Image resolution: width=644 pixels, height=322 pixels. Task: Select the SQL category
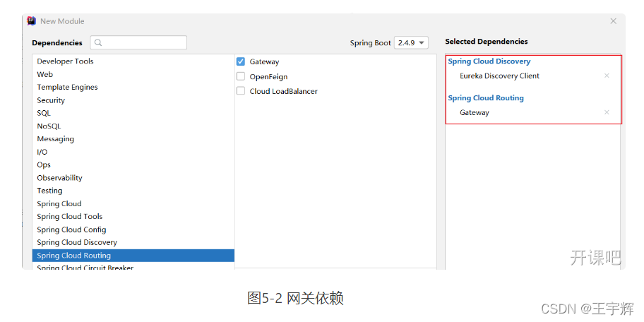[133, 113]
